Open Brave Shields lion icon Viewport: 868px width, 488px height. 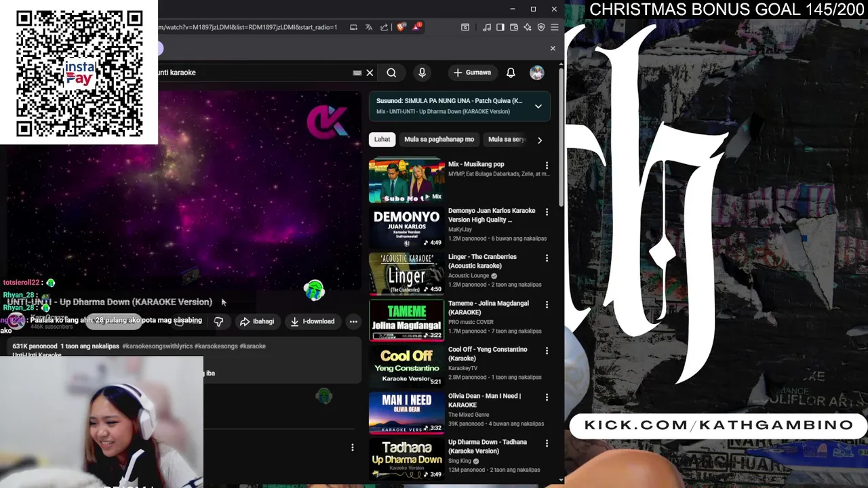tap(401, 27)
